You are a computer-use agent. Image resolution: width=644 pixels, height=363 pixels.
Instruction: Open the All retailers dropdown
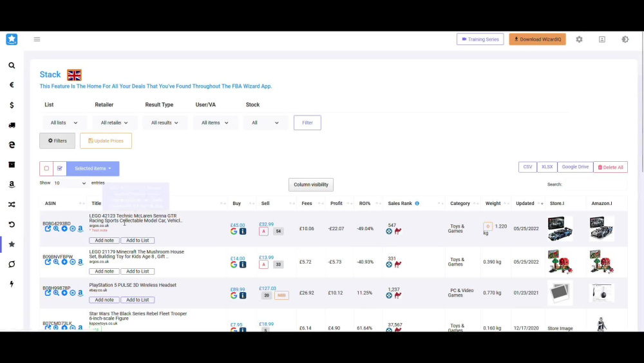pos(114,123)
